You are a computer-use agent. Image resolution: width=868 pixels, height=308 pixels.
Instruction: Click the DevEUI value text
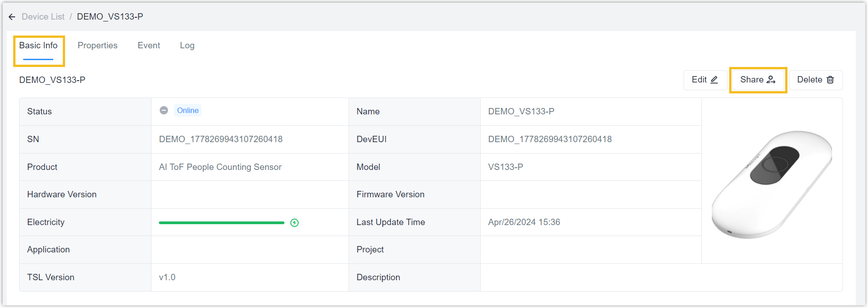tap(550, 139)
